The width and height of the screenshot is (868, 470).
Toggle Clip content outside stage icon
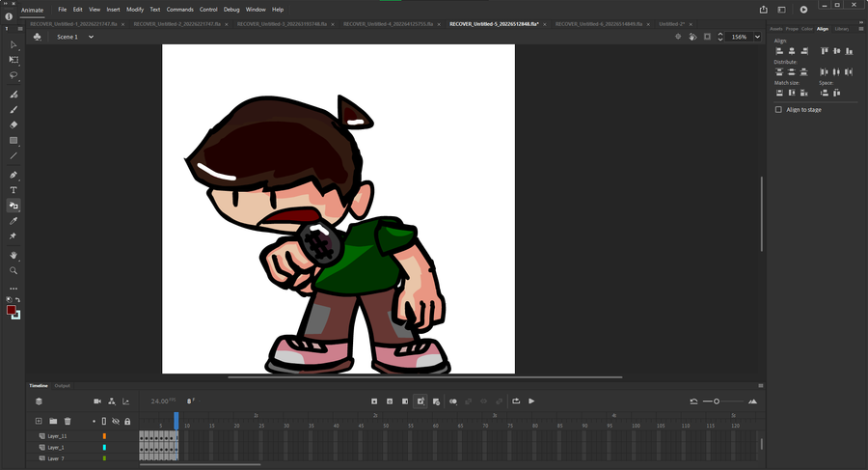[x=708, y=37]
